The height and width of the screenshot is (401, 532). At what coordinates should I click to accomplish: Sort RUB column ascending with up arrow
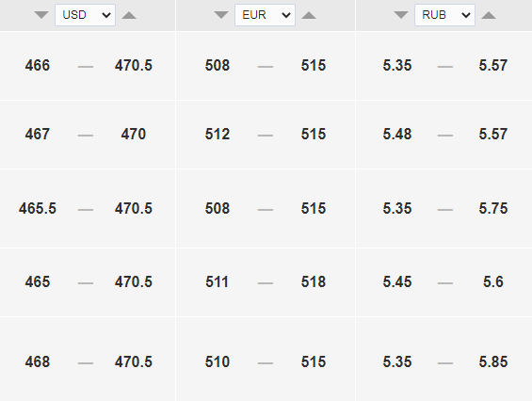tap(489, 15)
